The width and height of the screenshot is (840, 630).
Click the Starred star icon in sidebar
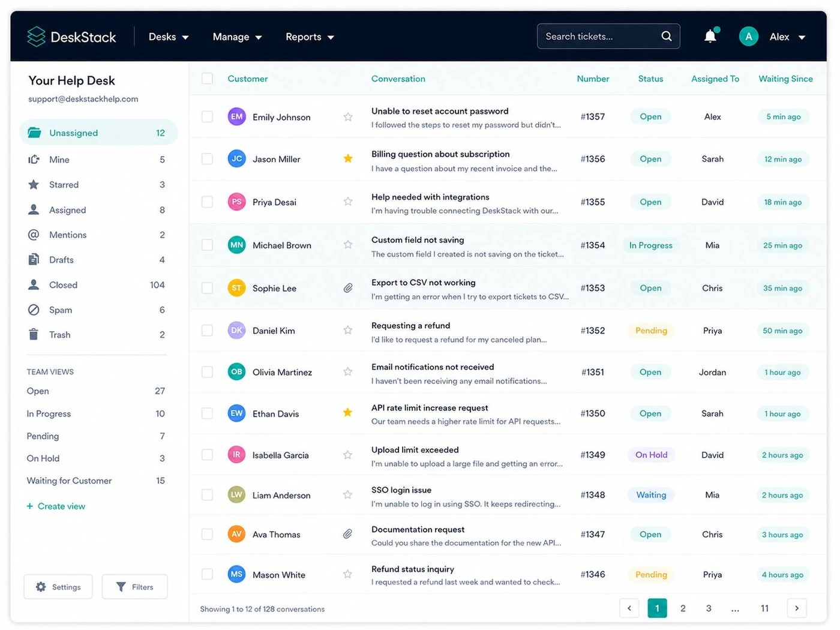[34, 184]
